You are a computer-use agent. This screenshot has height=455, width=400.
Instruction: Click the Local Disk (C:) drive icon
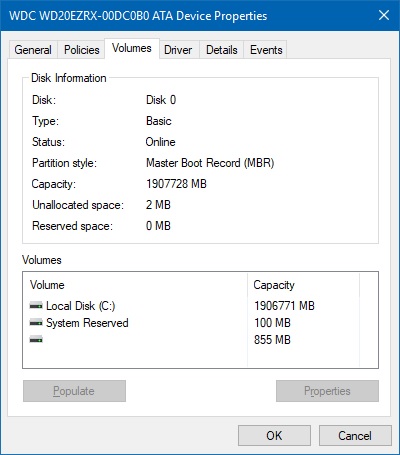click(x=36, y=305)
